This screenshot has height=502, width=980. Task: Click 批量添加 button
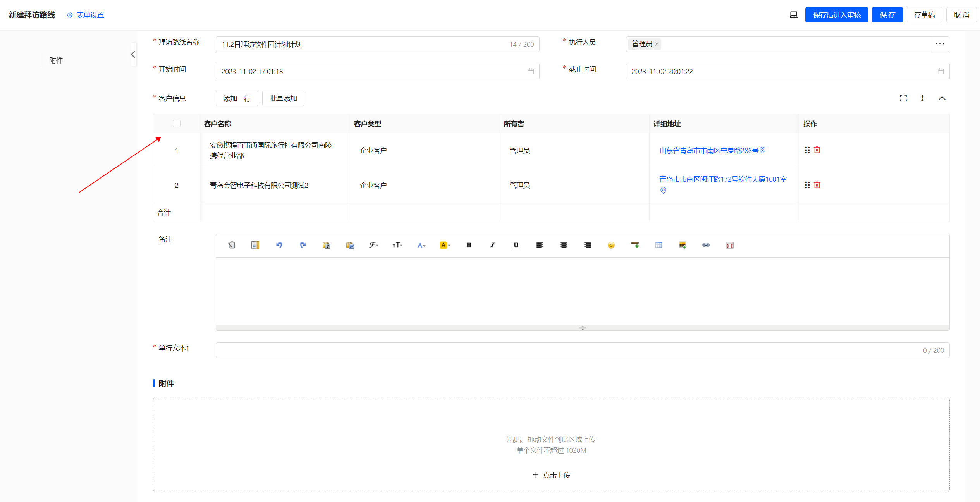283,98
